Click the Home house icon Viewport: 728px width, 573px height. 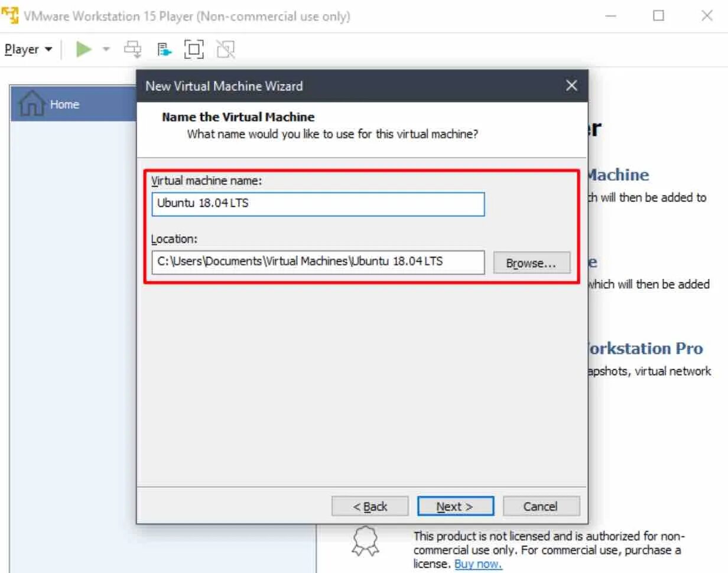click(32, 104)
